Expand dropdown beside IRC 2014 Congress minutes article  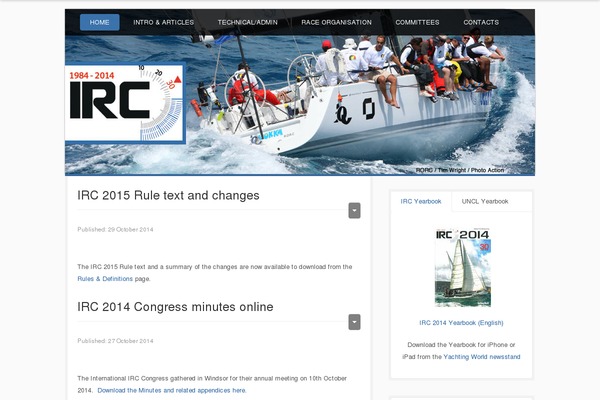pos(354,322)
